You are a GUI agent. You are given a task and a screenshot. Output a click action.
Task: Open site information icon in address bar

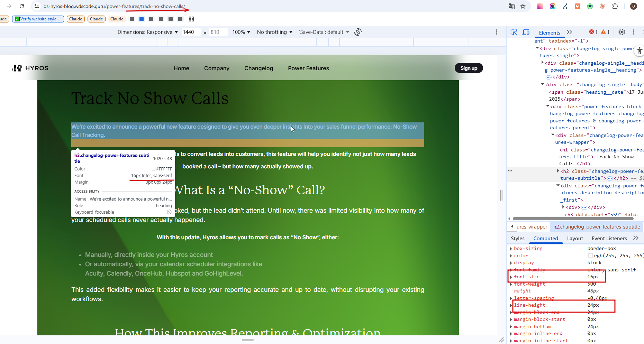(x=37, y=6)
